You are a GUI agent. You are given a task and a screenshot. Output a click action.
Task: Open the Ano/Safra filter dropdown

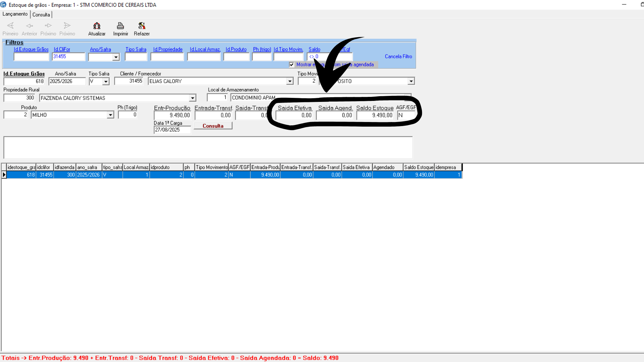[x=116, y=57]
